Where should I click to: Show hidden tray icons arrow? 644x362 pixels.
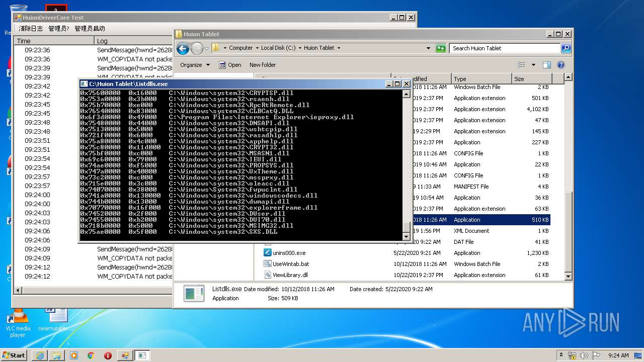coord(561,355)
